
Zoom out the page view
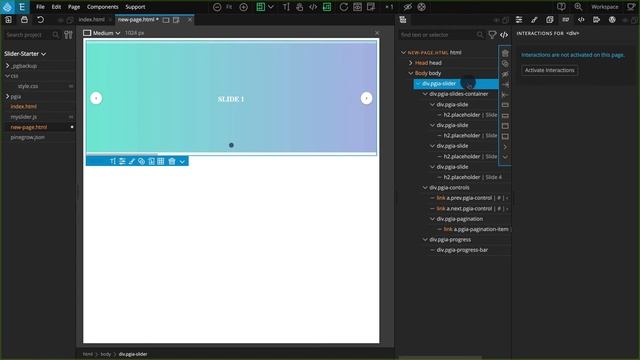point(217,7)
